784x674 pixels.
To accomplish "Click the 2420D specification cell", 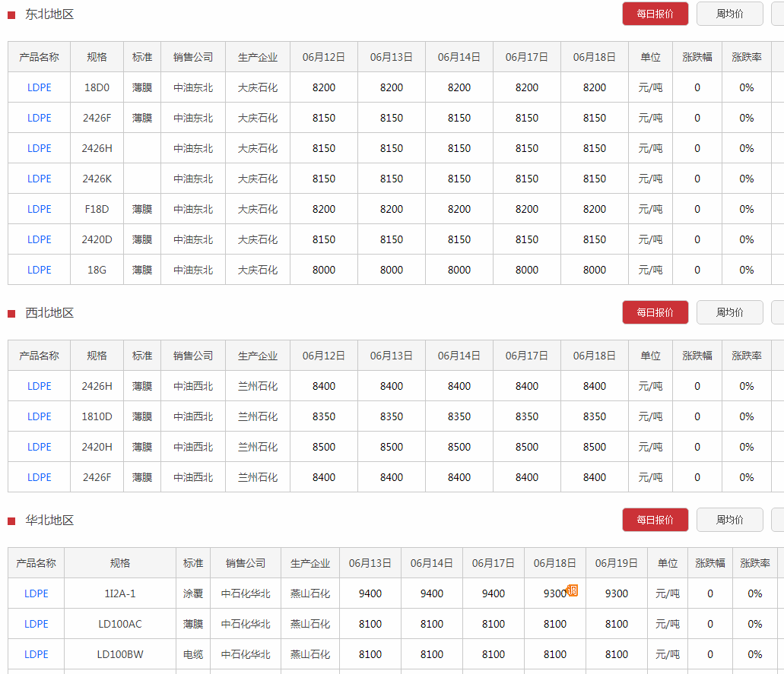I will pyautogui.click(x=97, y=239).
